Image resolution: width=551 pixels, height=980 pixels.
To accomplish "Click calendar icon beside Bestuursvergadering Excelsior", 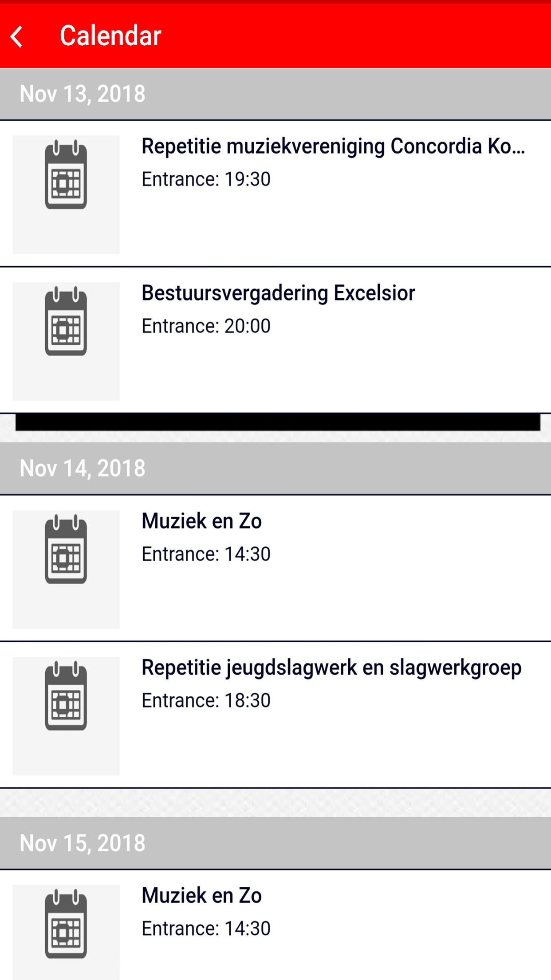I will [66, 321].
